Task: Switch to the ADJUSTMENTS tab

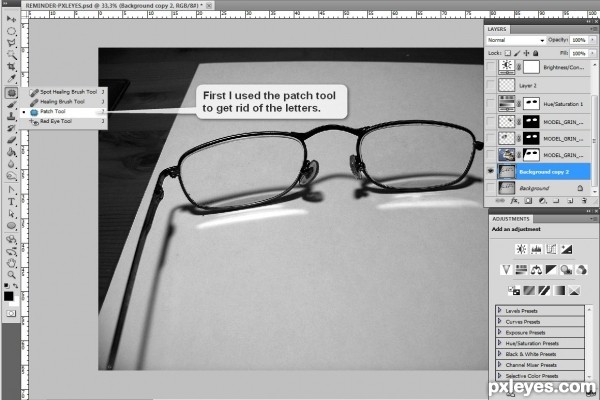Action: click(511, 219)
